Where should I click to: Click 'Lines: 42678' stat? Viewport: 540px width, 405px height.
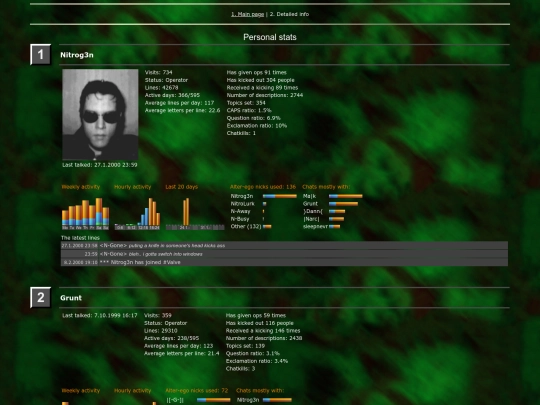162,87
